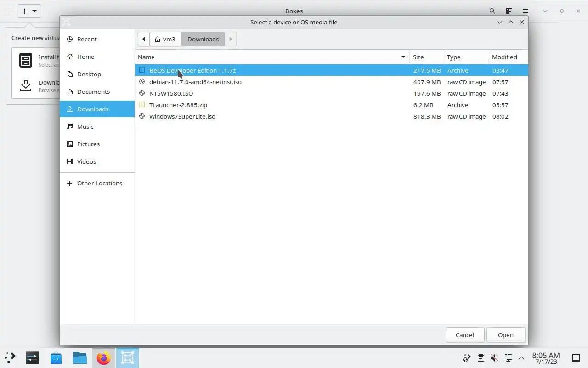Sort files by the Type column

[466, 57]
